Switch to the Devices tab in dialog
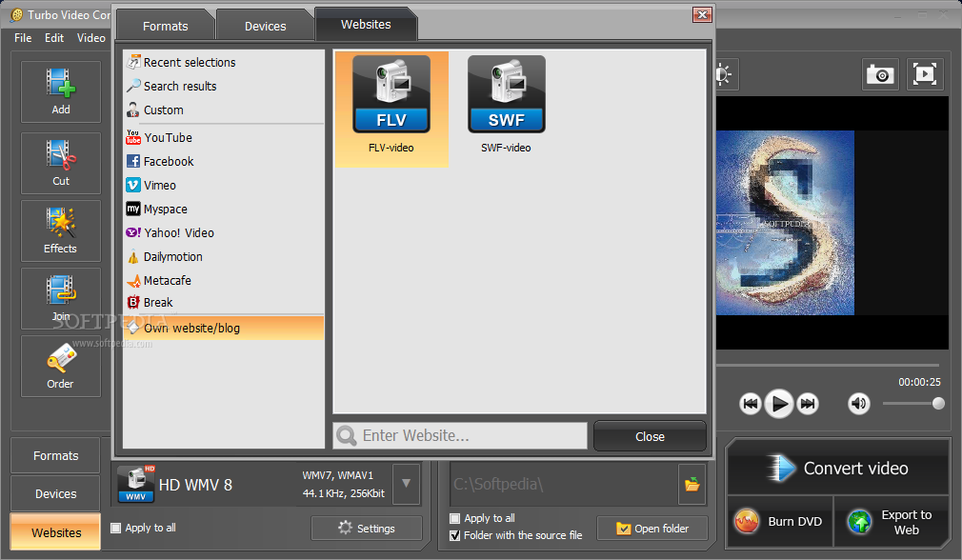 point(265,27)
